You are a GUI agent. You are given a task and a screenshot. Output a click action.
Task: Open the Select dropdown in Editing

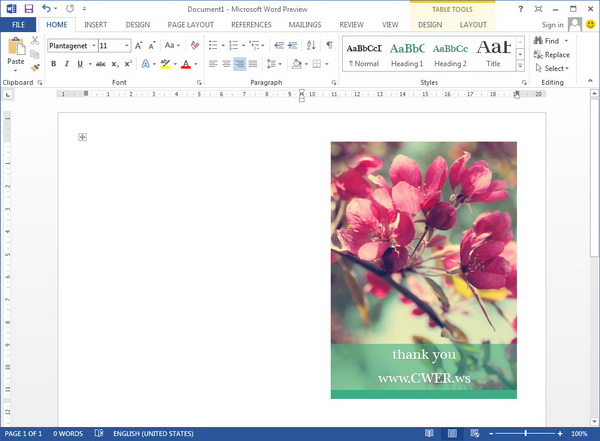click(555, 69)
